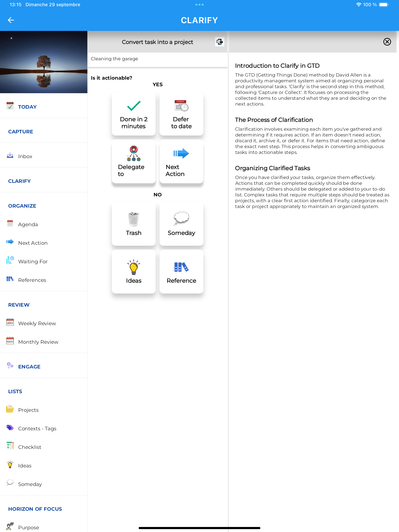The image size is (399, 532).
Task: Select the Checklist item in sidebar
Action: [x=29, y=447]
